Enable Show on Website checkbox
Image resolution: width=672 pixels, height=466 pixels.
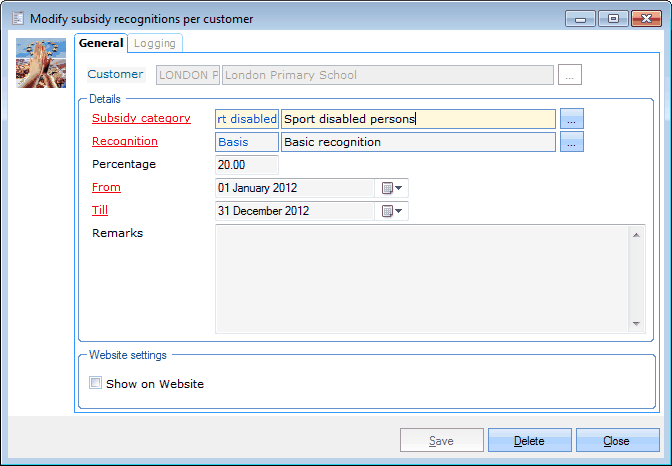coord(96,383)
